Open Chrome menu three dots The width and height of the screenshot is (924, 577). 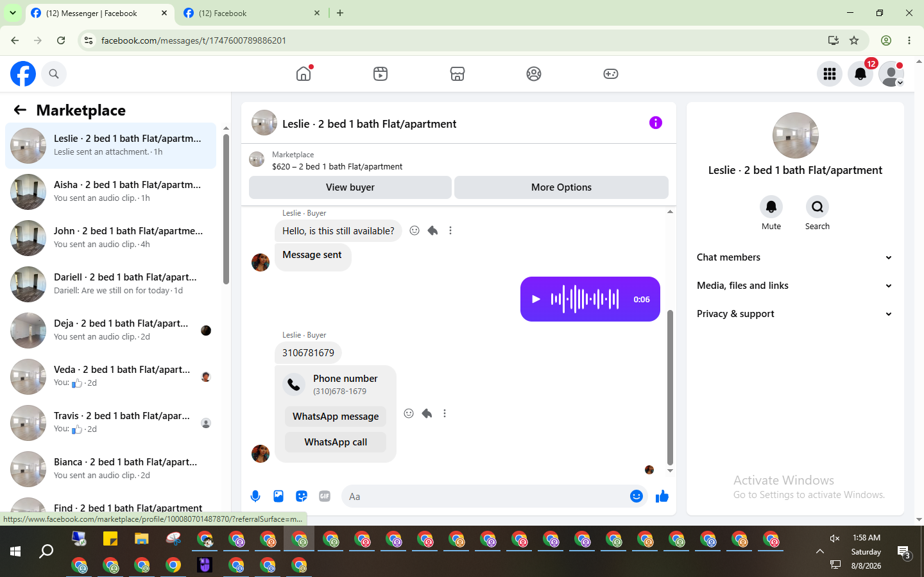point(909,40)
